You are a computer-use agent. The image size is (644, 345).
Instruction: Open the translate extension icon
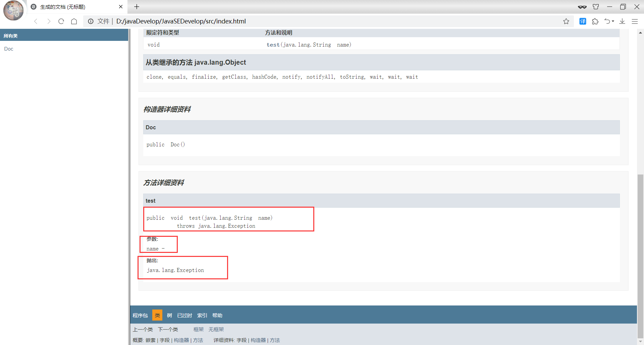coord(583,21)
